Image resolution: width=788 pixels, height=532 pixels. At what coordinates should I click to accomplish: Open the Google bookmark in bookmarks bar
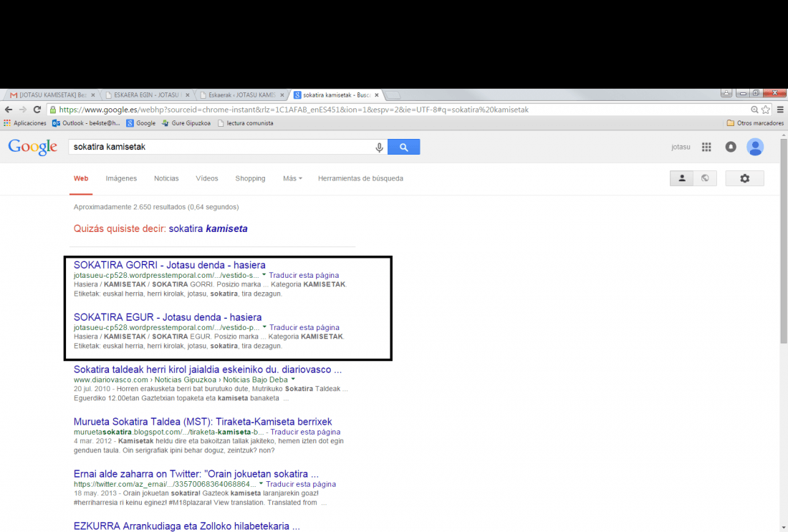pos(140,123)
